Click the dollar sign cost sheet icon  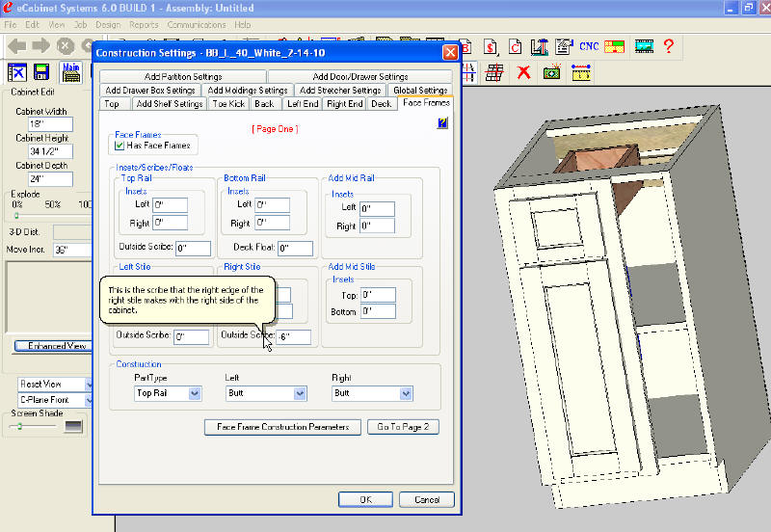pyautogui.click(x=491, y=46)
